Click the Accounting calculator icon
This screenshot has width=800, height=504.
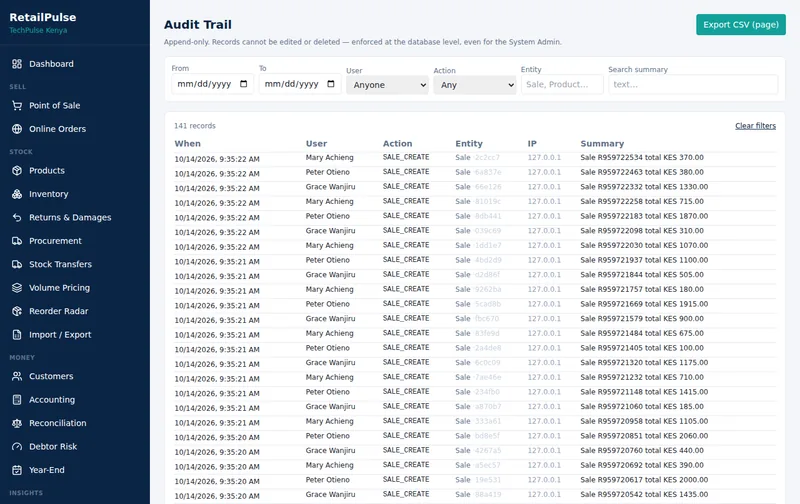(17, 399)
